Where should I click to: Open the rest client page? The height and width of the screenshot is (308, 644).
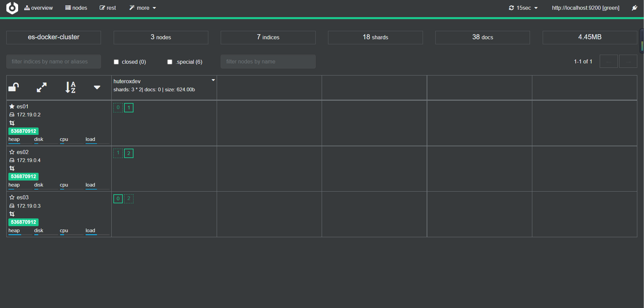108,8
